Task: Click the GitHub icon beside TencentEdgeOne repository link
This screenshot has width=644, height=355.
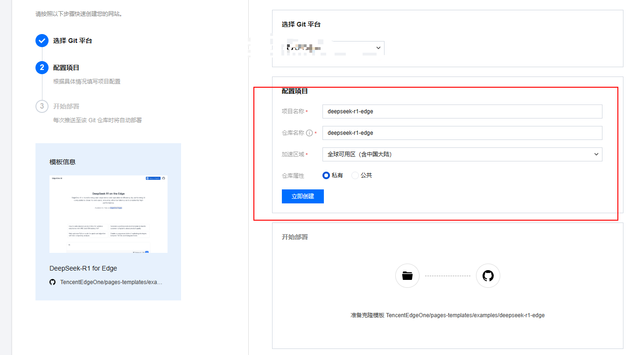Action: pyautogui.click(x=53, y=282)
